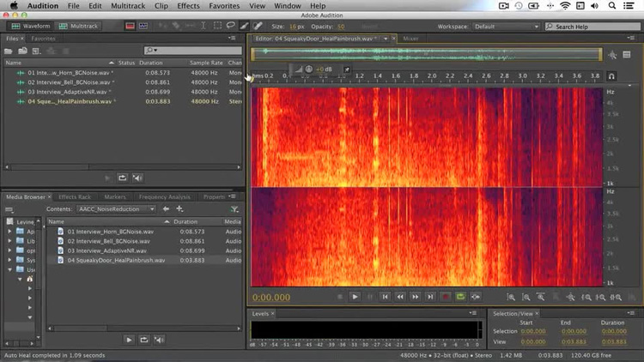The image size is (644, 362).
Task: Open the Workspace Default dropdown
Action: pyautogui.click(x=506, y=27)
